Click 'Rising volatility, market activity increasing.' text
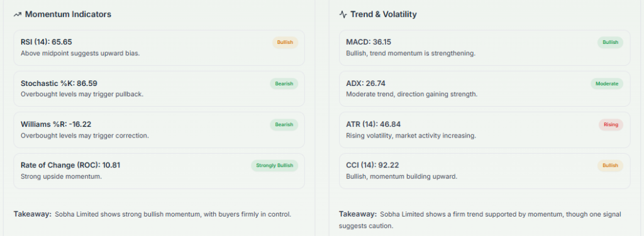 pyautogui.click(x=411, y=135)
